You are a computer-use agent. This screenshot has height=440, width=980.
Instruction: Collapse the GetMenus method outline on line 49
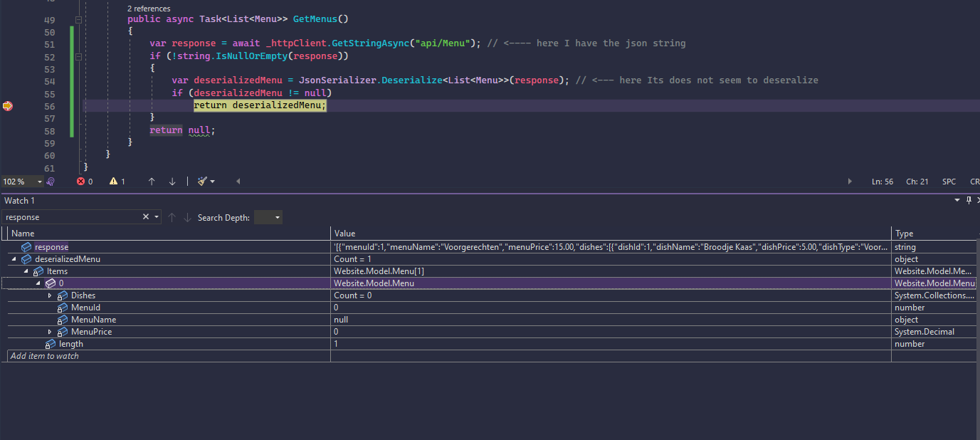(79, 19)
